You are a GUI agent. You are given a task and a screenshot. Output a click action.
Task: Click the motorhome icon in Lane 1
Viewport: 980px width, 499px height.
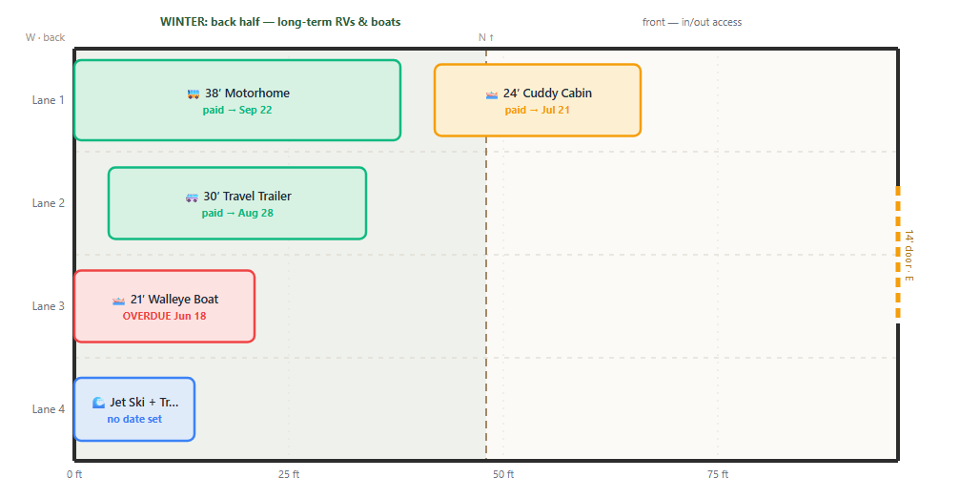[194, 94]
